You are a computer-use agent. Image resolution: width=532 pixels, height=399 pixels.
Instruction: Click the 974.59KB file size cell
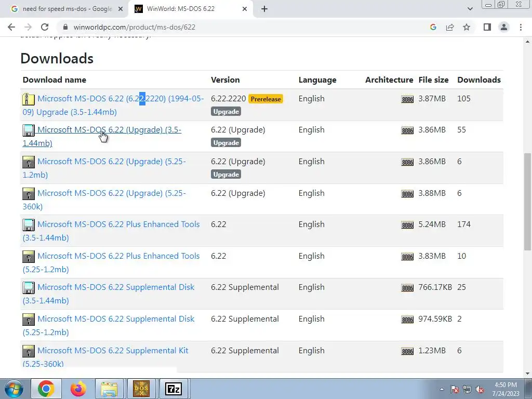pos(435,319)
